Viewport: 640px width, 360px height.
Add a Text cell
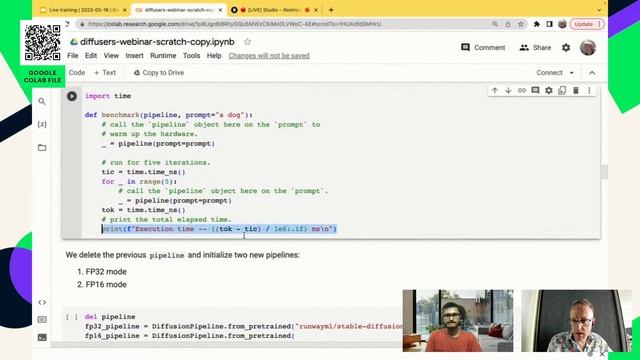point(105,73)
